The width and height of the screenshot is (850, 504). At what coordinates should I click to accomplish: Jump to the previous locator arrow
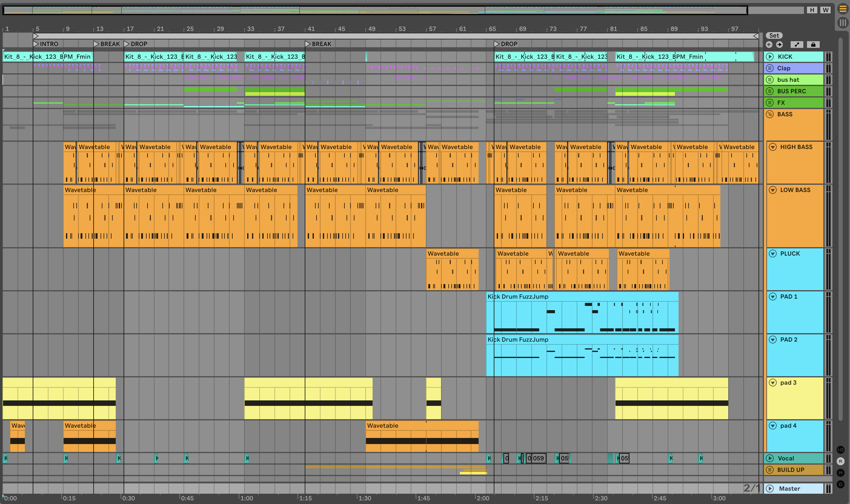pos(769,45)
